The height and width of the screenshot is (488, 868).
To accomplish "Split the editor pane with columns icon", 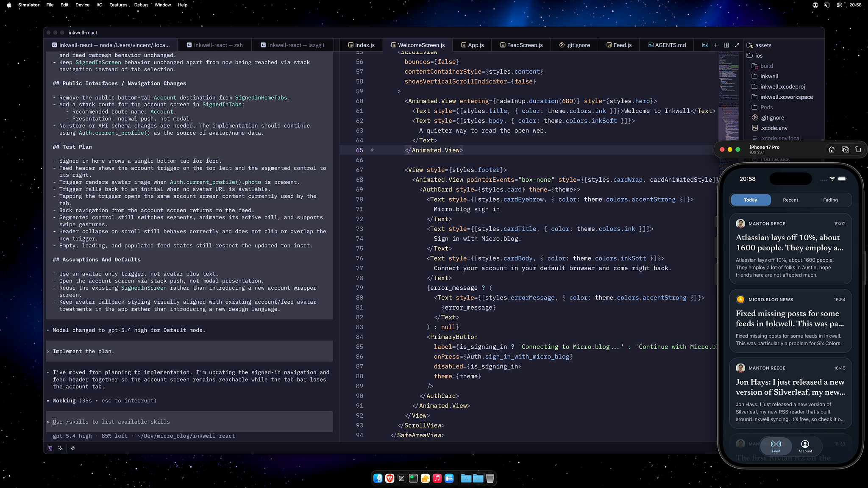I will click(x=726, y=45).
